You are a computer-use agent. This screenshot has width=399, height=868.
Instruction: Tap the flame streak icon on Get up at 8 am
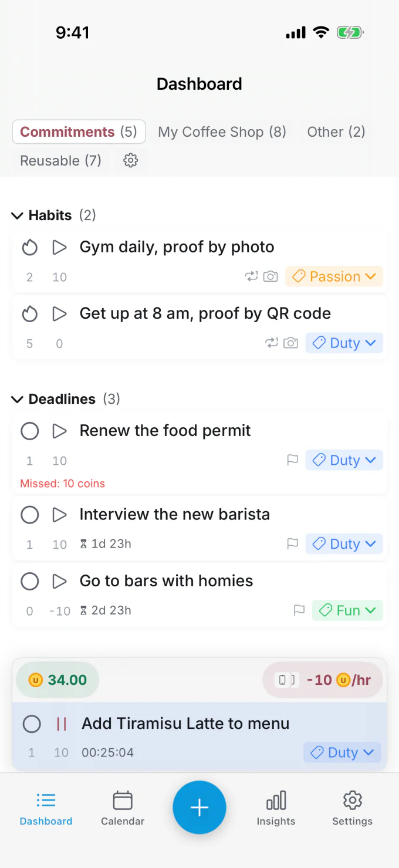[x=29, y=314]
